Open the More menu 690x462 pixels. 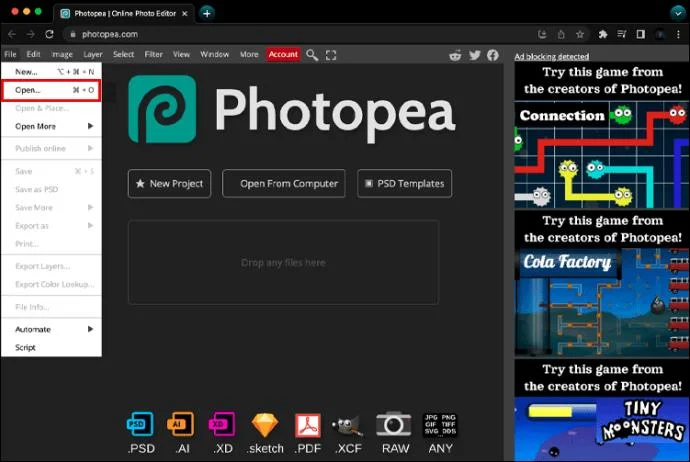tap(249, 55)
